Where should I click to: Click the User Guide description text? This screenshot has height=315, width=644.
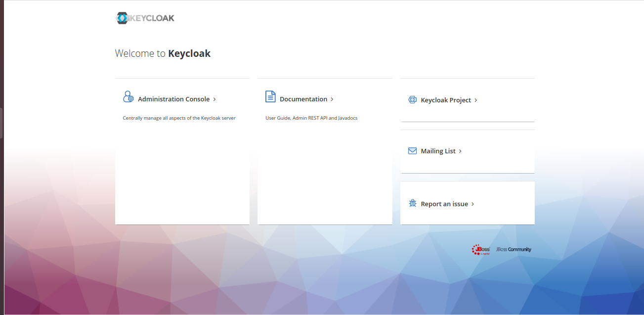click(x=311, y=118)
